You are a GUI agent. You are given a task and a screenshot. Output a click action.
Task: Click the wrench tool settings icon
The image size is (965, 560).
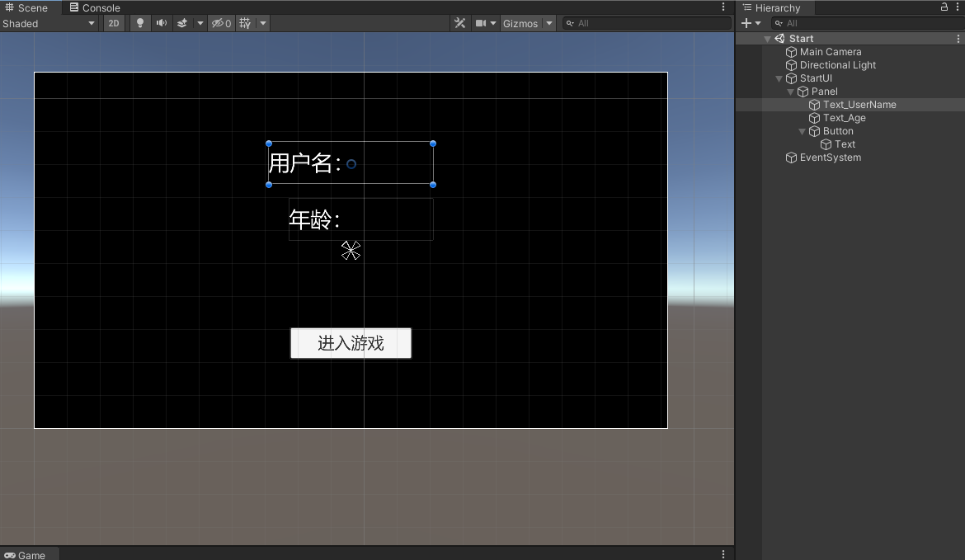(x=459, y=23)
